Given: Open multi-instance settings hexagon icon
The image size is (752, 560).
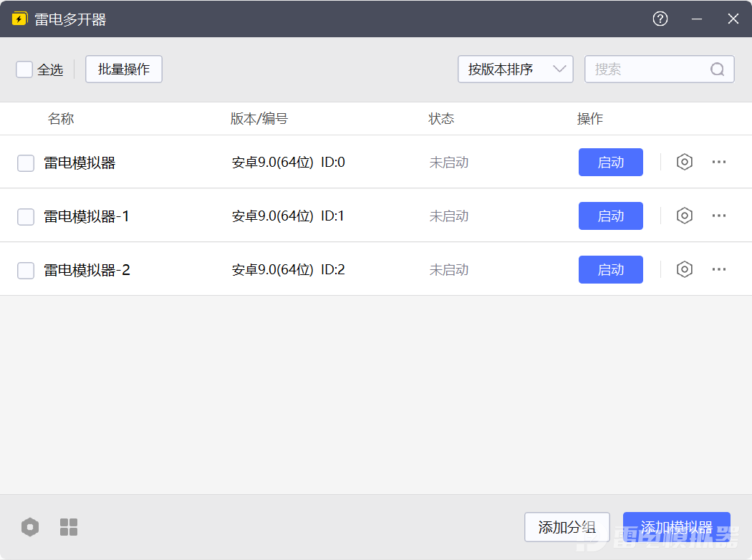Looking at the screenshot, I should pyautogui.click(x=29, y=527).
